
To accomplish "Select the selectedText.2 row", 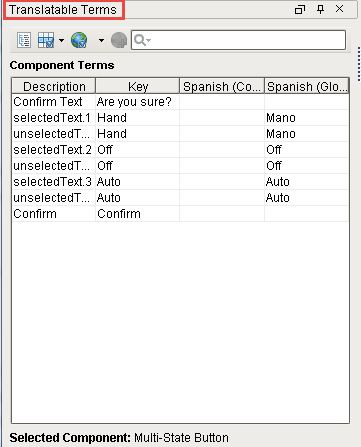I will 180,150.
